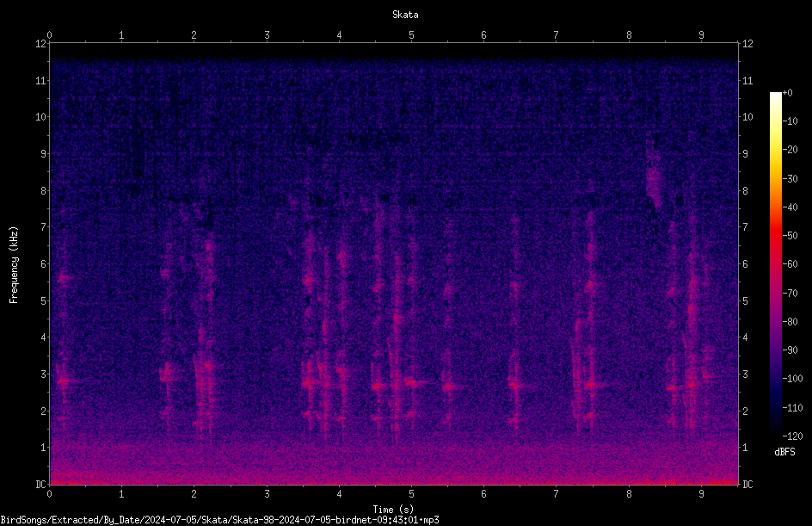Click the "9" second tick on the top time axis
The width and height of the screenshot is (812, 526).
tap(701, 35)
